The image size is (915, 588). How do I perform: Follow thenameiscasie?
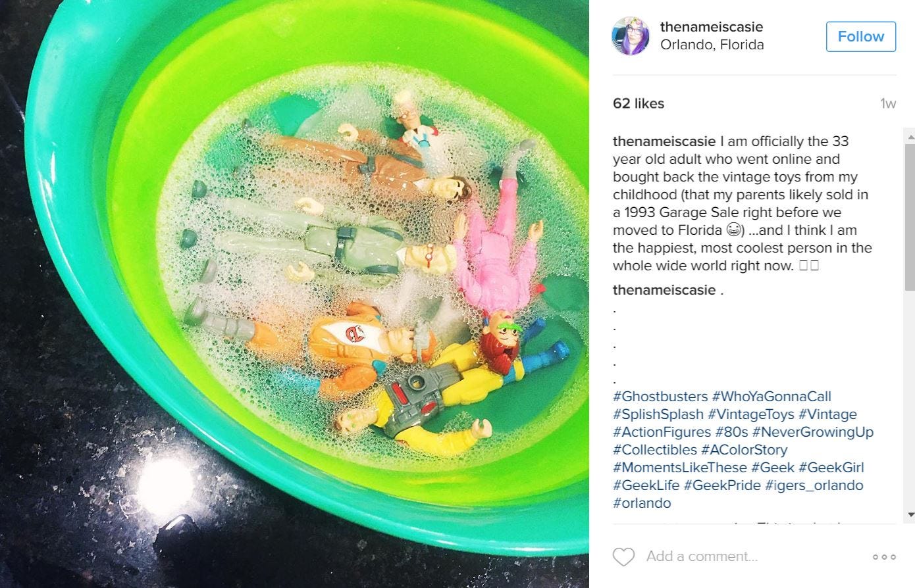pos(861,36)
